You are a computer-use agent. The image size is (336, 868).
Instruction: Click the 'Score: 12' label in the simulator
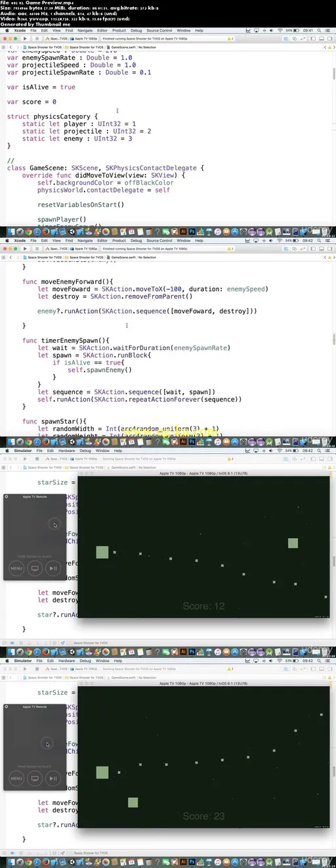click(204, 606)
